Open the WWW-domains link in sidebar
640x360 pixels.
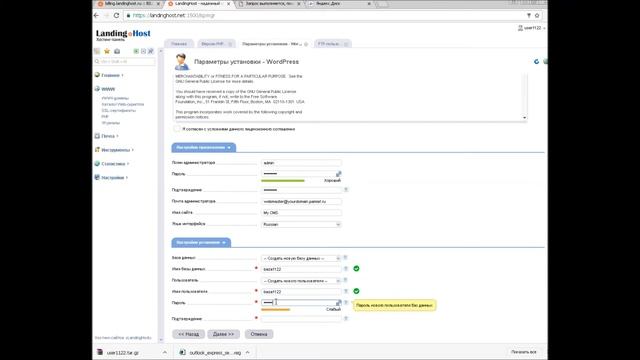tap(115, 98)
